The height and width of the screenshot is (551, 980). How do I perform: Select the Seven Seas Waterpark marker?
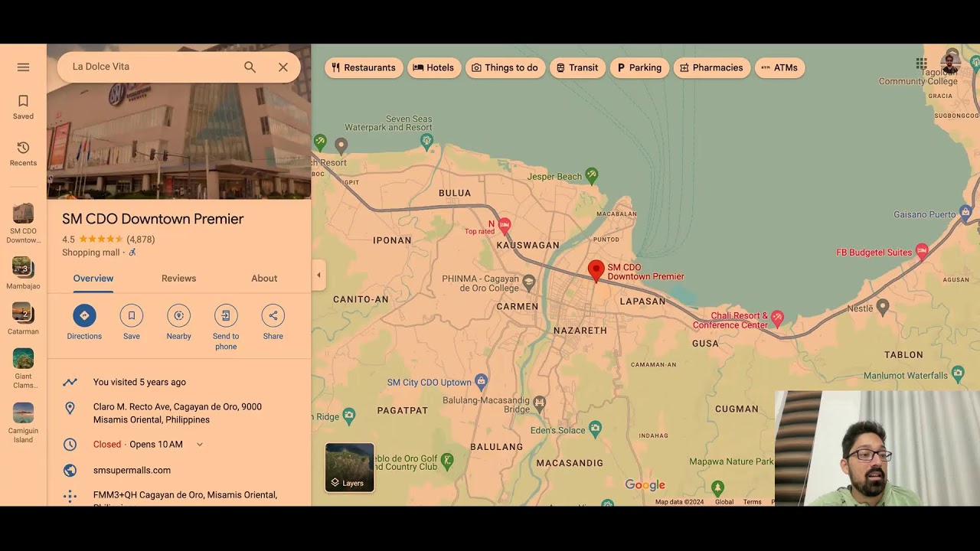click(x=427, y=140)
